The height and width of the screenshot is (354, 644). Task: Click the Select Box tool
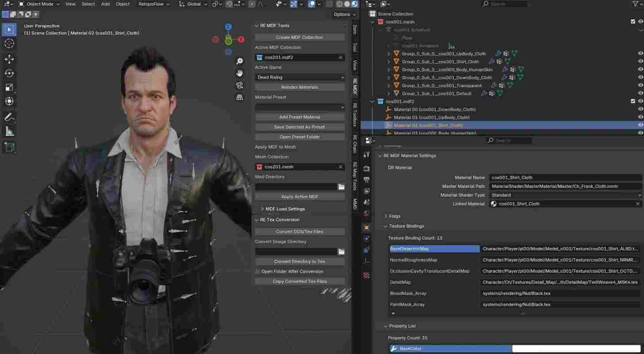[9, 30]
